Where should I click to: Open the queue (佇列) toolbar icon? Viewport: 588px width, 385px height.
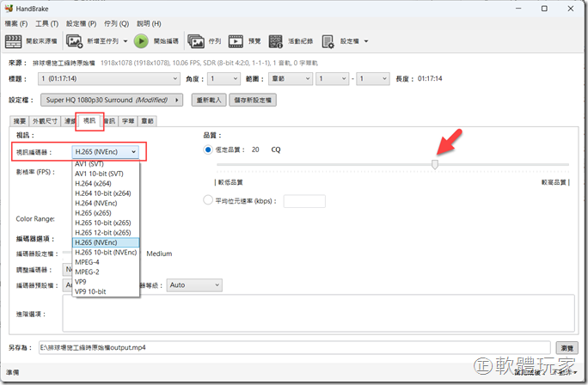197,40
